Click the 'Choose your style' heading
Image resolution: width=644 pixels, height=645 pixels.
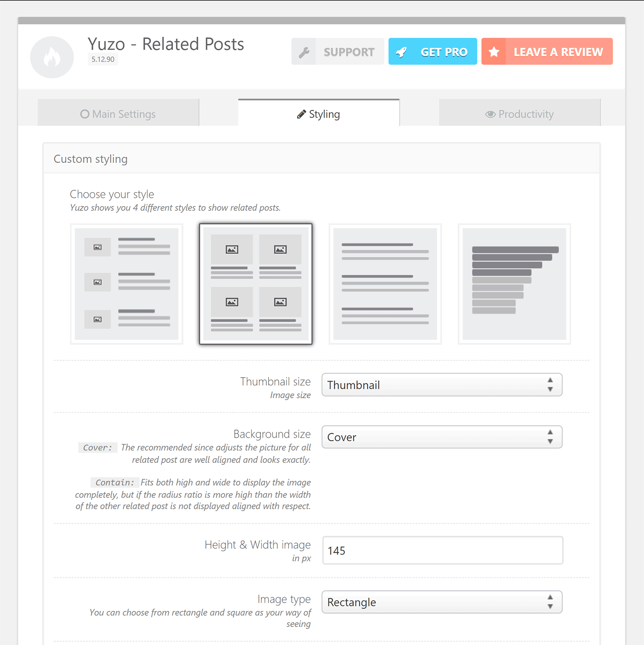tap(112, 194)
